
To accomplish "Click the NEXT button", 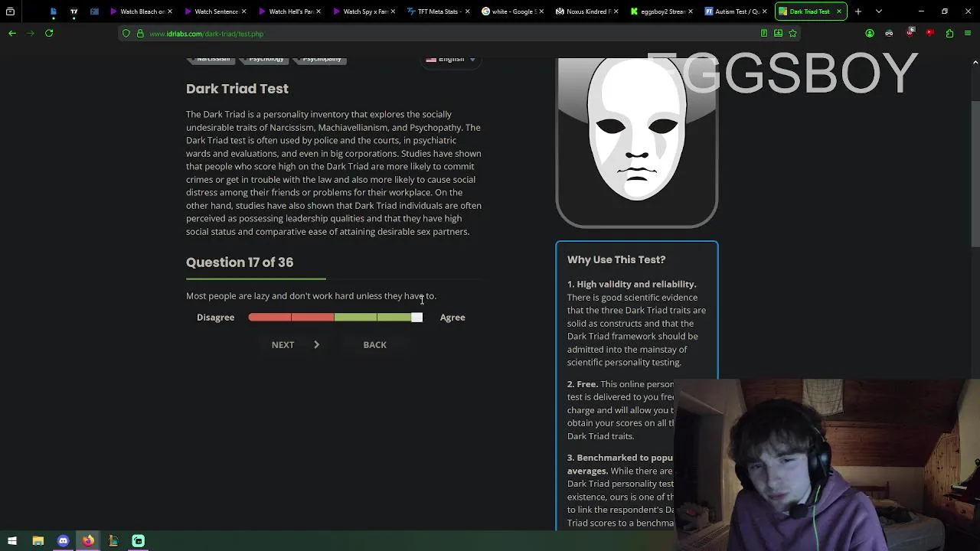I will (295, 344).
